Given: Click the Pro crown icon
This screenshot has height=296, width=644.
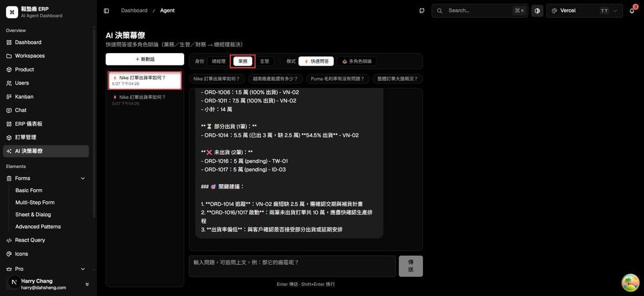Looking at the screenshot, I should pos(9,269).
